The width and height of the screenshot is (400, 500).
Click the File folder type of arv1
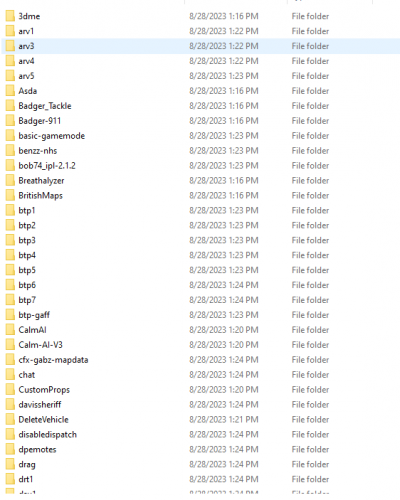pyautogui.click(x=310, y=31)
